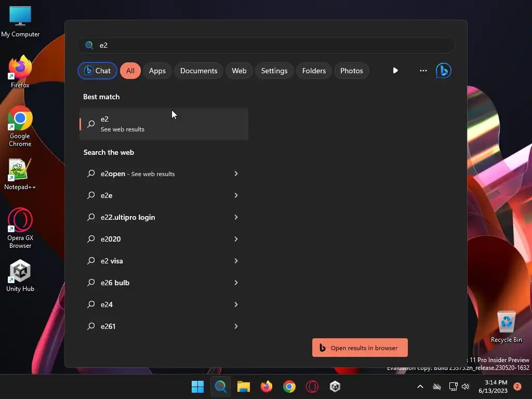Open the best match e2 web result

[164, 124]
